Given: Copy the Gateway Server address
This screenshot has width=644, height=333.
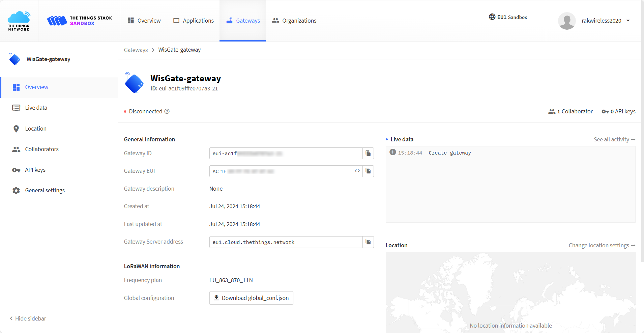Looking at the screenshot, I should (368, 242).
